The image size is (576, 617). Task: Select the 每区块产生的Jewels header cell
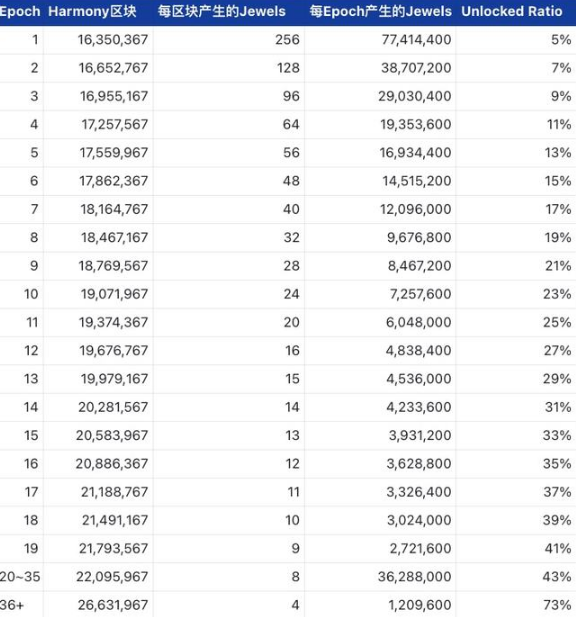point(222,11)
